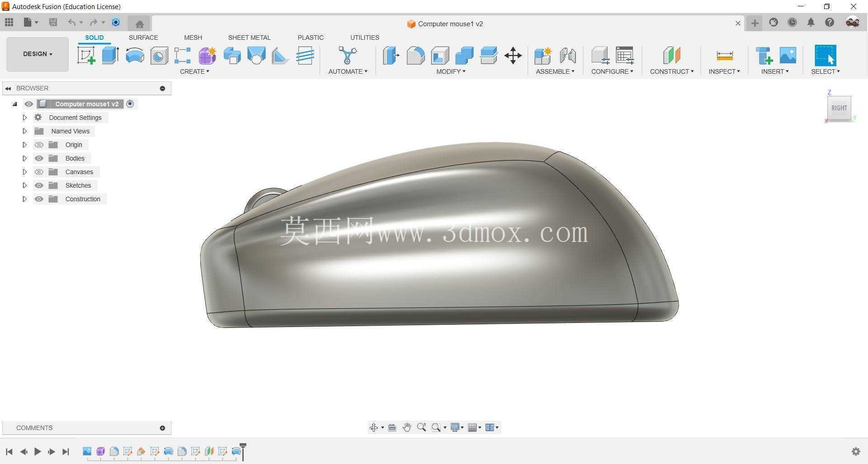Switch to the SOLID tab

click(x=94, y=38)
